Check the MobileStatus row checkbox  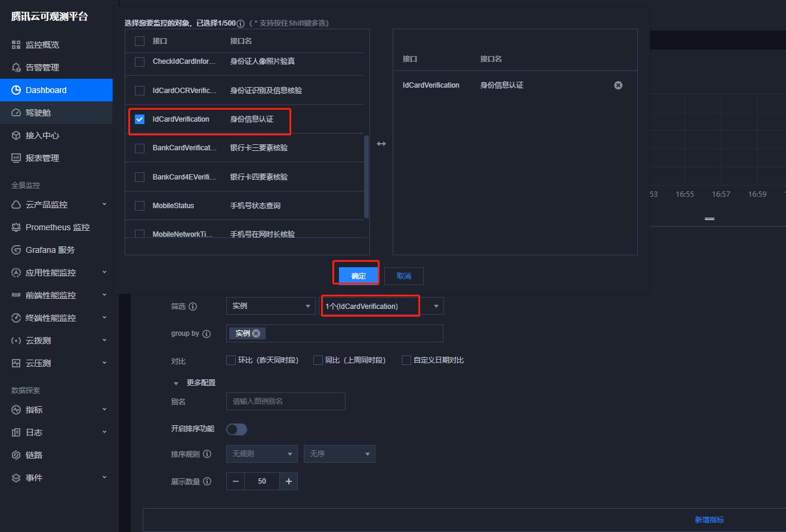pos(140,206)
